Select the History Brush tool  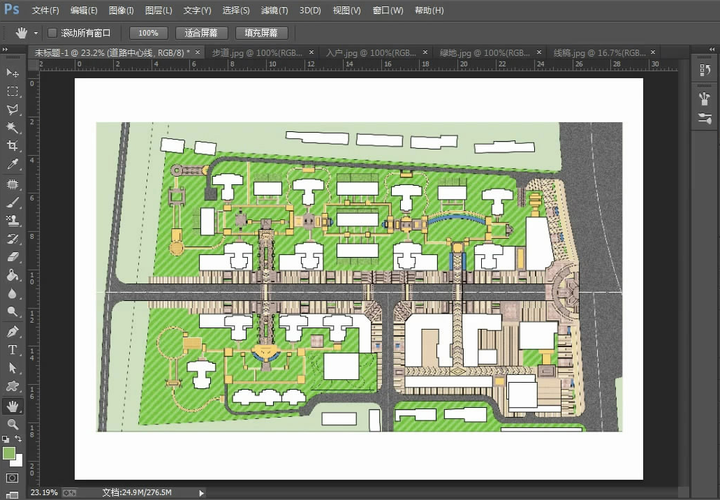tap(12, 239)
